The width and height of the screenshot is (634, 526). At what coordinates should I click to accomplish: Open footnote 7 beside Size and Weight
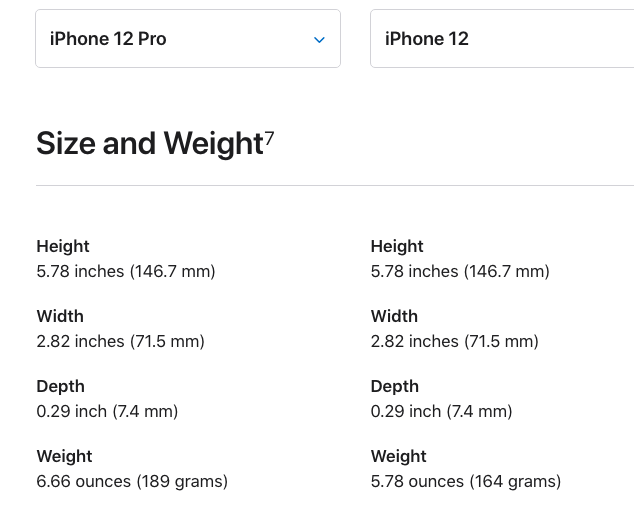(269, 137)
